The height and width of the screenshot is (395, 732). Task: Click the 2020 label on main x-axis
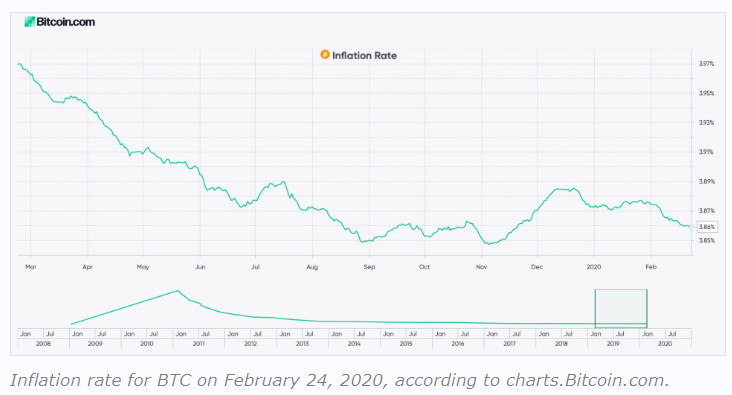[593, 267]
